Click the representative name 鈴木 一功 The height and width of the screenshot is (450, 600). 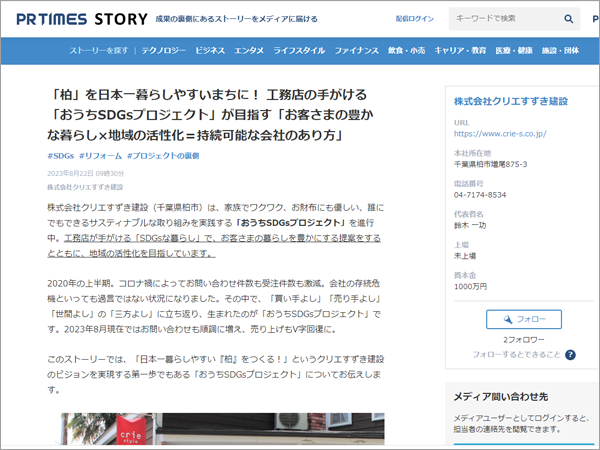[x=470, y=225]
